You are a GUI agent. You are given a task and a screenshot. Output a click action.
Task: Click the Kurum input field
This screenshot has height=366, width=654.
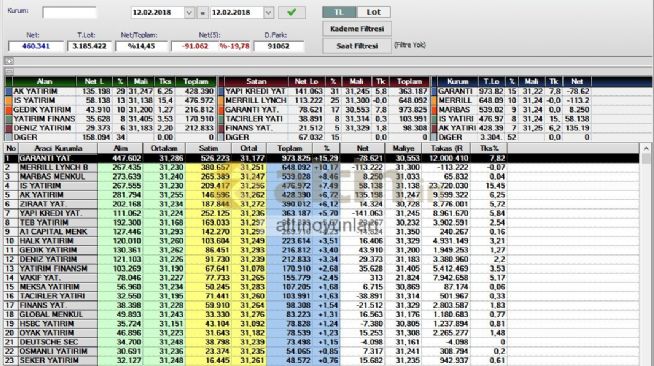pos(69,13)
